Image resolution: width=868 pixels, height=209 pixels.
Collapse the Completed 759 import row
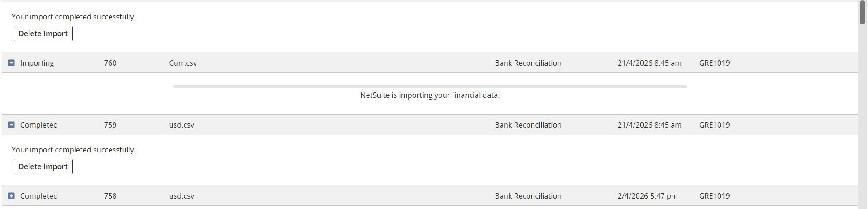pyautogui.click(x=11, y=125)
